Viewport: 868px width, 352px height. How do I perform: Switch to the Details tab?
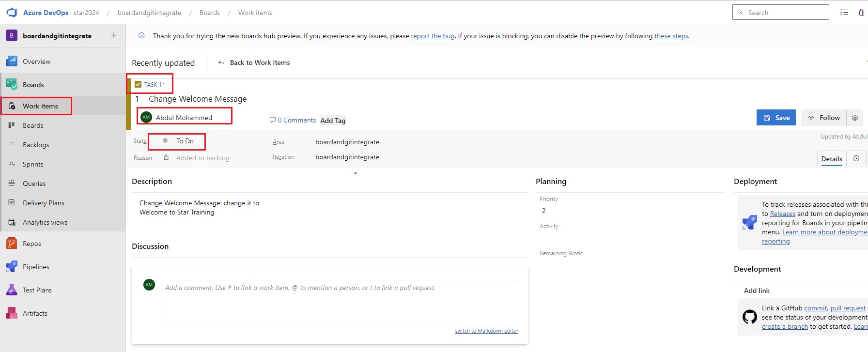[832, 159]
